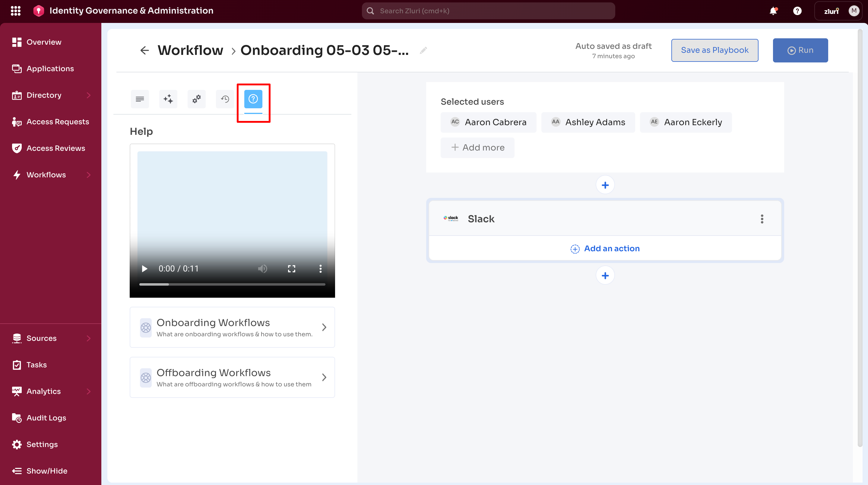Open the recommended actions sparkle tab
This screenshot has width=868, height=485.
(x=168, y=99)
